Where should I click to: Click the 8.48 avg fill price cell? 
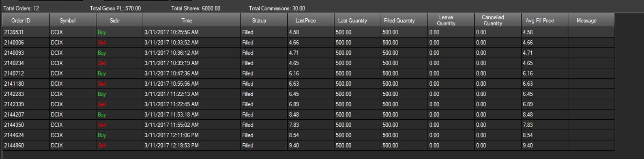tap(528, 115)
